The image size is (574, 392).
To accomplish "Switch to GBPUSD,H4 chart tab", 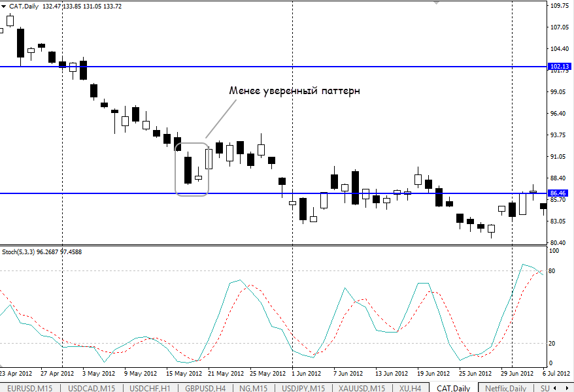I will click(x=206, y=388).
